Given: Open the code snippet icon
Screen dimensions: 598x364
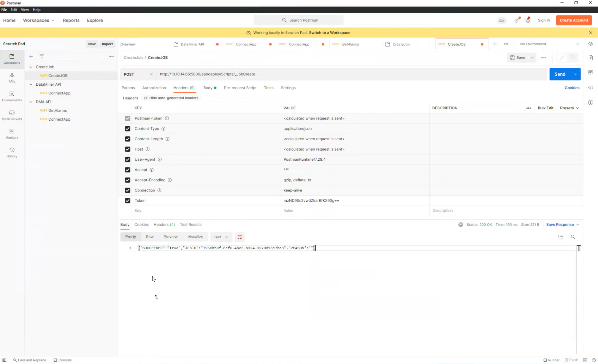Looking at the screenshot, I should click(591, 87).
